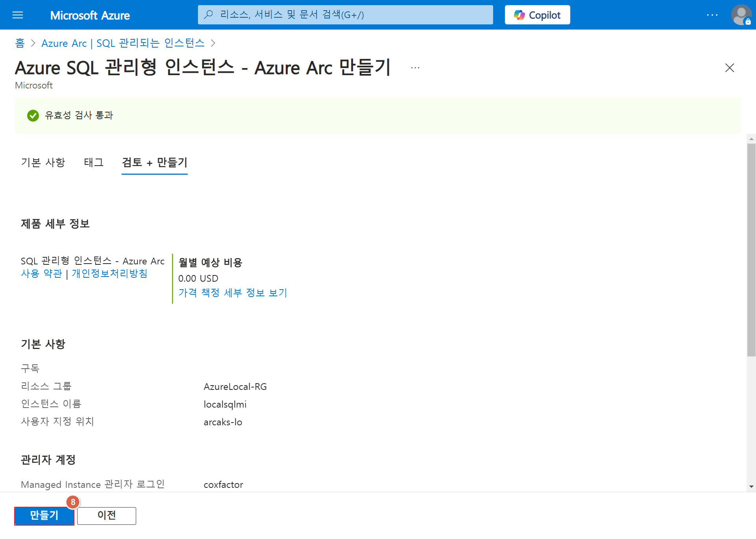Open the 개인정보처리방침 link
Screen dimensions: 756x539
pyautogui.click(x=109, y=273)
